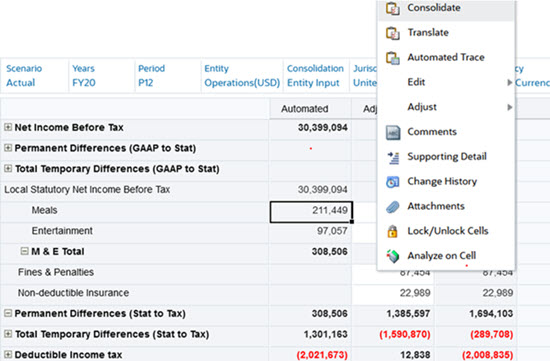Viewport: 550px width, 361px height.
Task: Click the Analyze on Cell icon
Action: tap(393, 256)
